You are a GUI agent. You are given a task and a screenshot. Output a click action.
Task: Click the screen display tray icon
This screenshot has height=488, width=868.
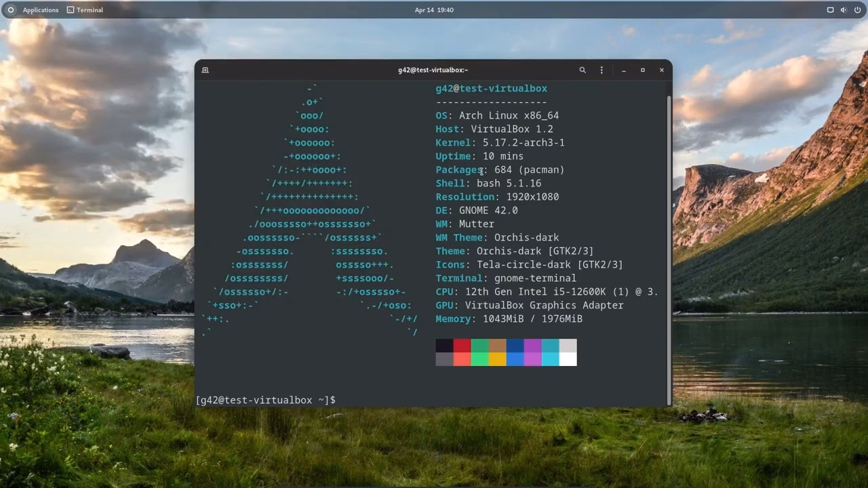coord(830,10)
